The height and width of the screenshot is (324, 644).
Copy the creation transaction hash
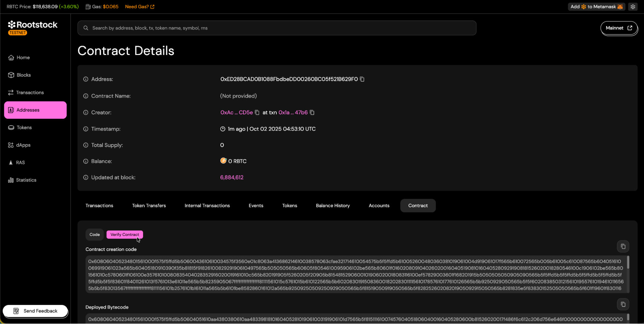click(x=312, y=113)
